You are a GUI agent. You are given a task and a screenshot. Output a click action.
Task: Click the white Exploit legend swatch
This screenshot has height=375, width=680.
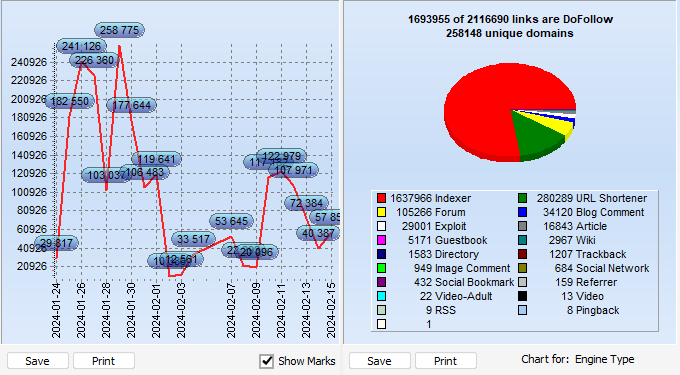(381, 226)
